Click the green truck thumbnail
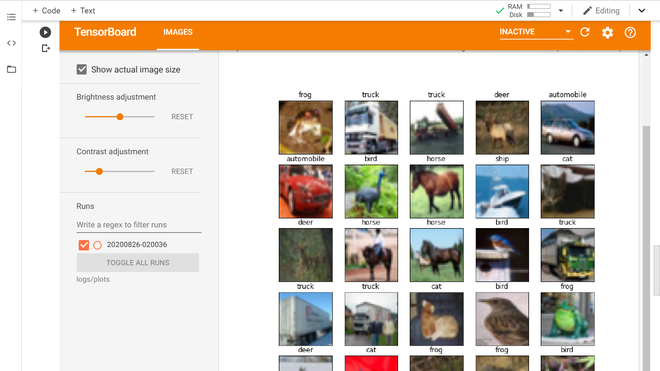The height and width of the screenshot is (371, 660). [x=567, y=255]
